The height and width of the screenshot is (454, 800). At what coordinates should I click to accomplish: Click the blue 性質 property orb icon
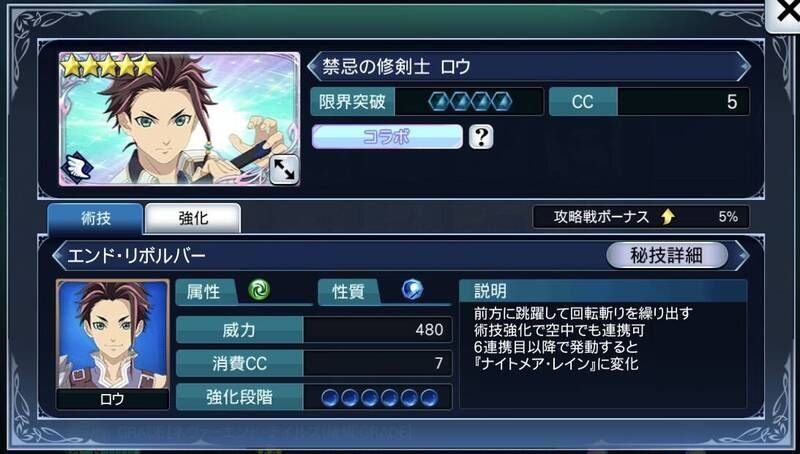click(412, 290)
